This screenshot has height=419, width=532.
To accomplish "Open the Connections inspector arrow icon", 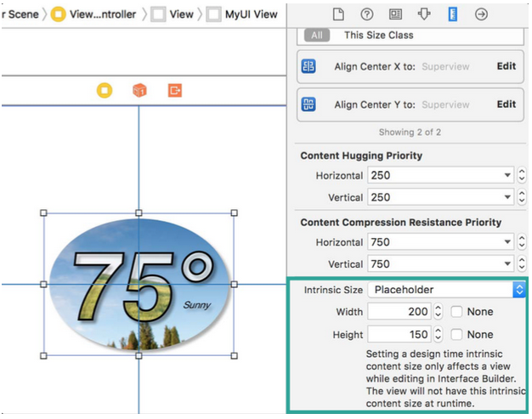I will 481,14.
